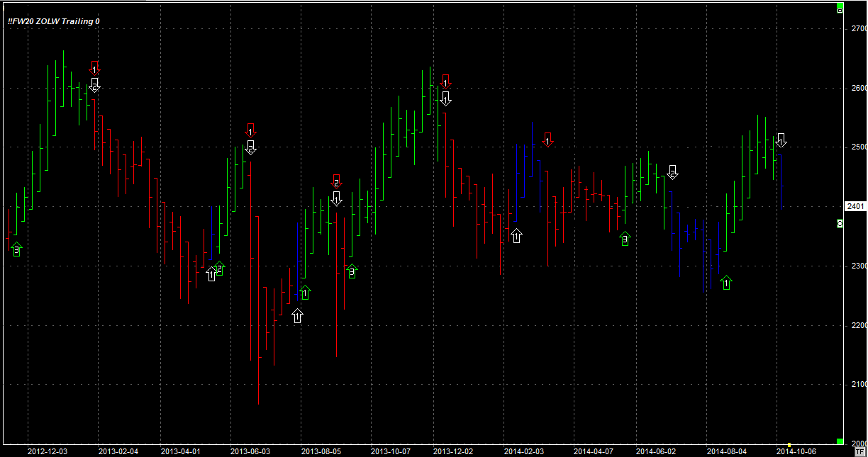
Task: Click the 2012-12-03 date label
Action: click(x=48, y=451)
